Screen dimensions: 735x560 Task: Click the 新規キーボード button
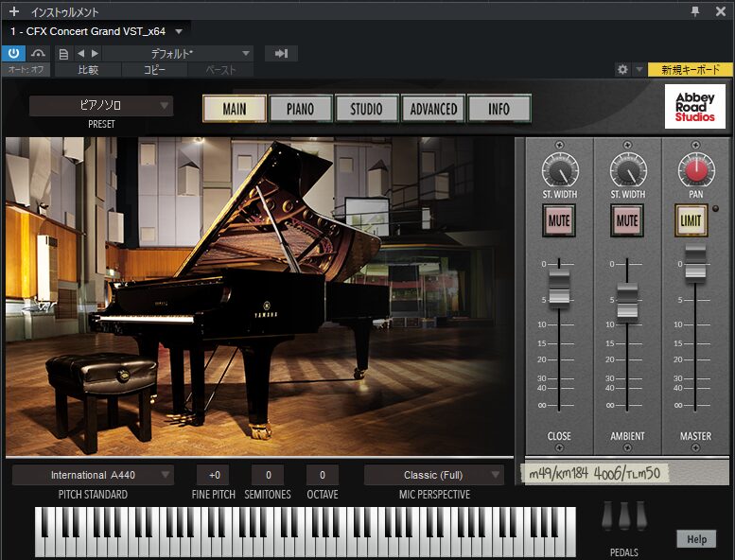690,70
